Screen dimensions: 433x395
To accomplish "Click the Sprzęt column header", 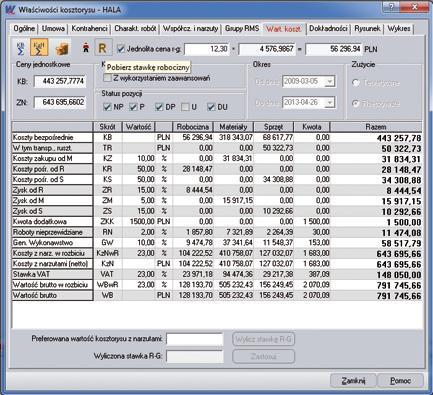I will coord(273,127).
